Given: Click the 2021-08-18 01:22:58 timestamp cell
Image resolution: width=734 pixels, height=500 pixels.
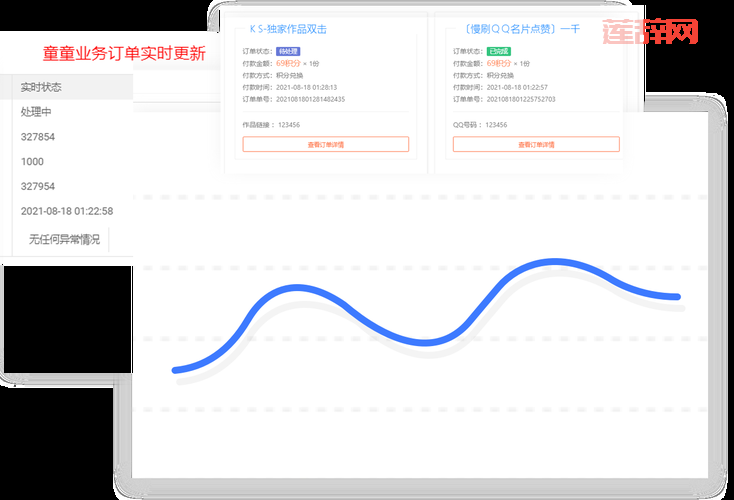Looking at the screenshot, I should pos(66,212).
